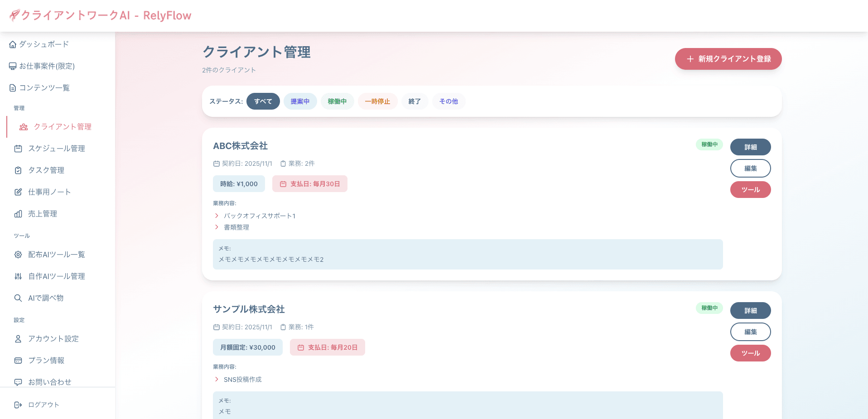Viewport: 868px width, 419px height.
Task: Click the メモ box of サンプル株式会社
Action: tap(468, 405)
